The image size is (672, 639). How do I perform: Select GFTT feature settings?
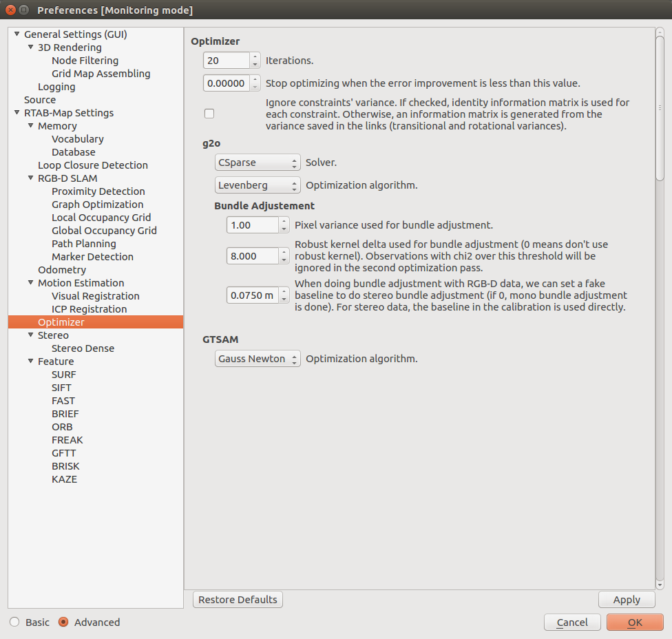click(x=63, y=454)
